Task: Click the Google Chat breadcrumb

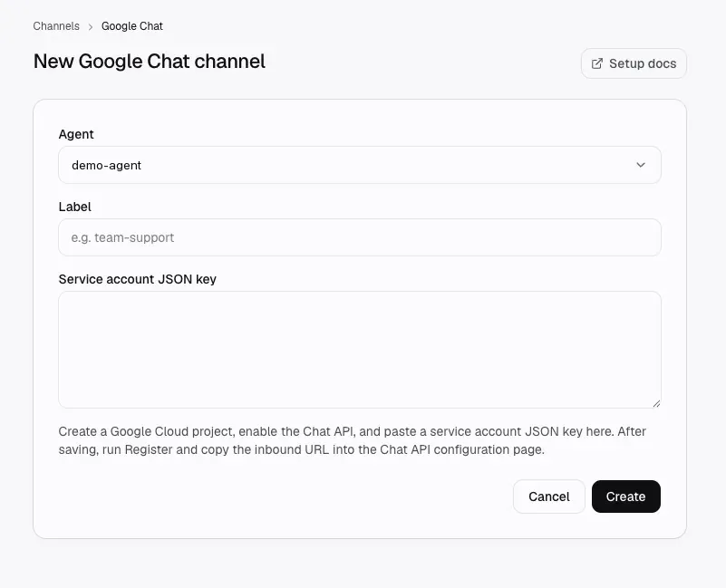Action: (132, 26)
